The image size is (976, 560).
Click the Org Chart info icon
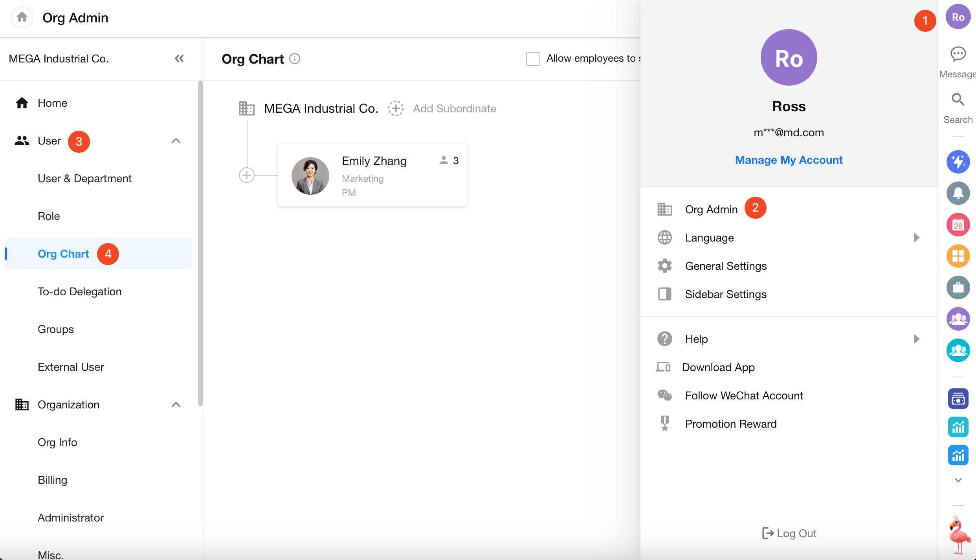point(295,59)
